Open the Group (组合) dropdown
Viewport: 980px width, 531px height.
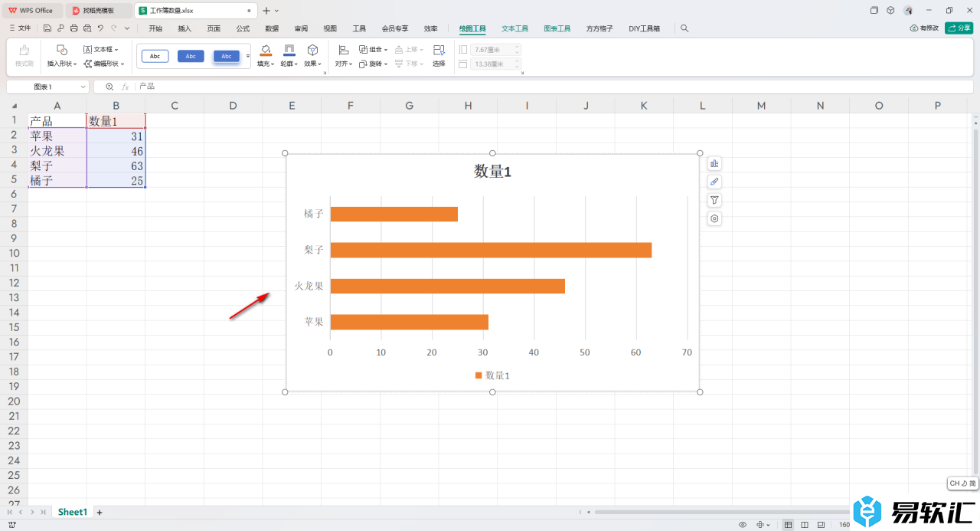(373, 49)
